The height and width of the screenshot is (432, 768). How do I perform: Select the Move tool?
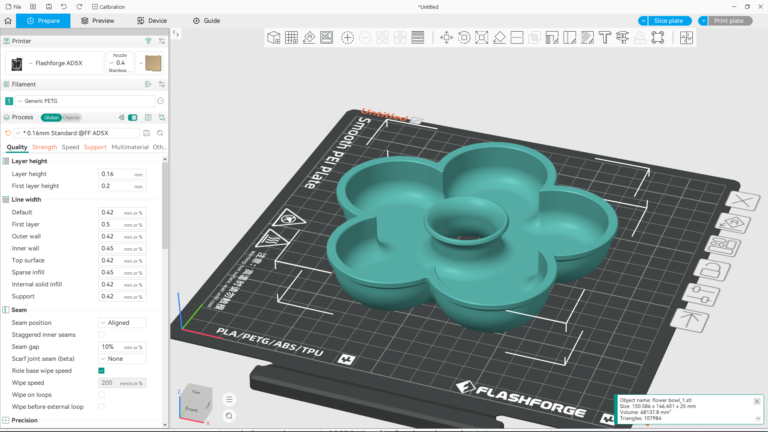coord(446,37)
